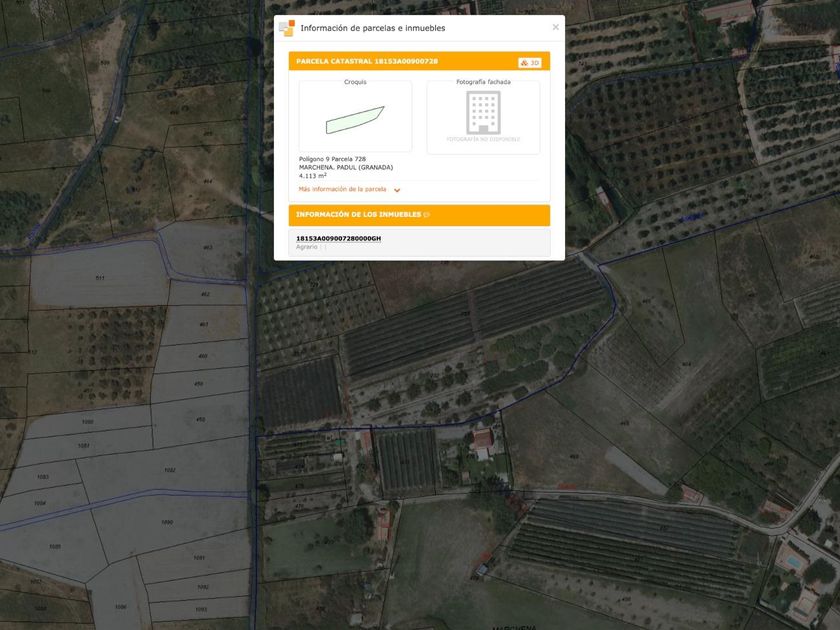Select map parcel labeled 1090
This screenshot has width=840, height=630.
click(x=167, y=522)
